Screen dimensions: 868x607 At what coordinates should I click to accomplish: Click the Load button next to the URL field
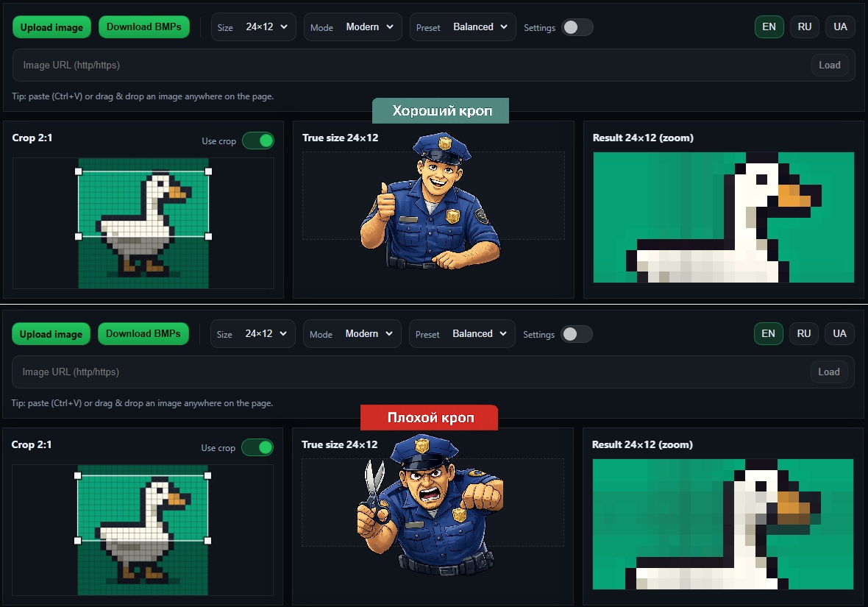coord(830,65)
